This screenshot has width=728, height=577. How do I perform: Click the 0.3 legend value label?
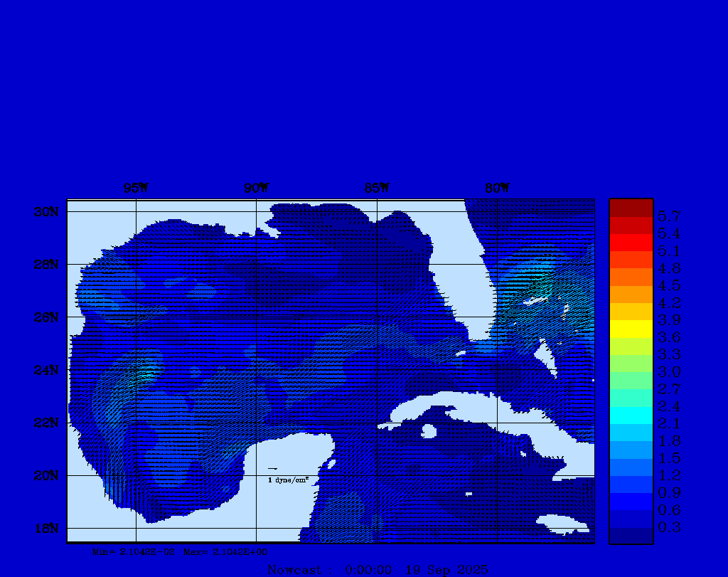[669, 527]
